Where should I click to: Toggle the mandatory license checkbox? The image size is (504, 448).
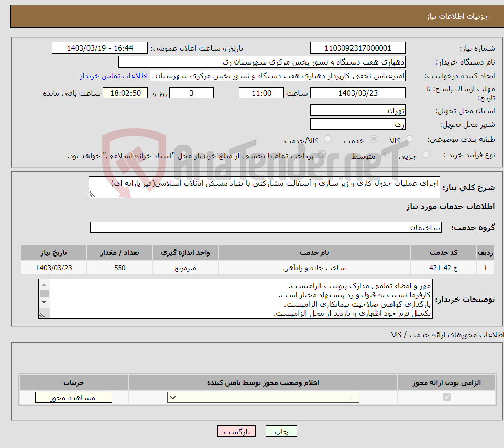click(x=447, y=397)
